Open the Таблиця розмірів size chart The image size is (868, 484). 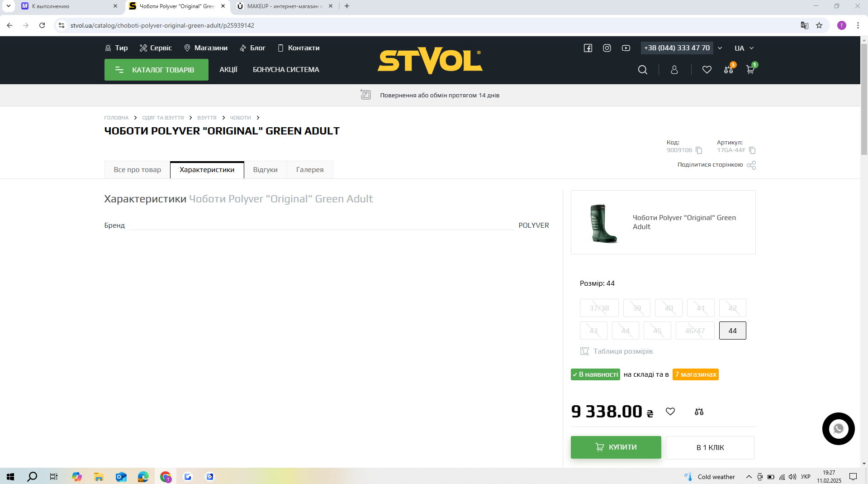coord(617,351)
